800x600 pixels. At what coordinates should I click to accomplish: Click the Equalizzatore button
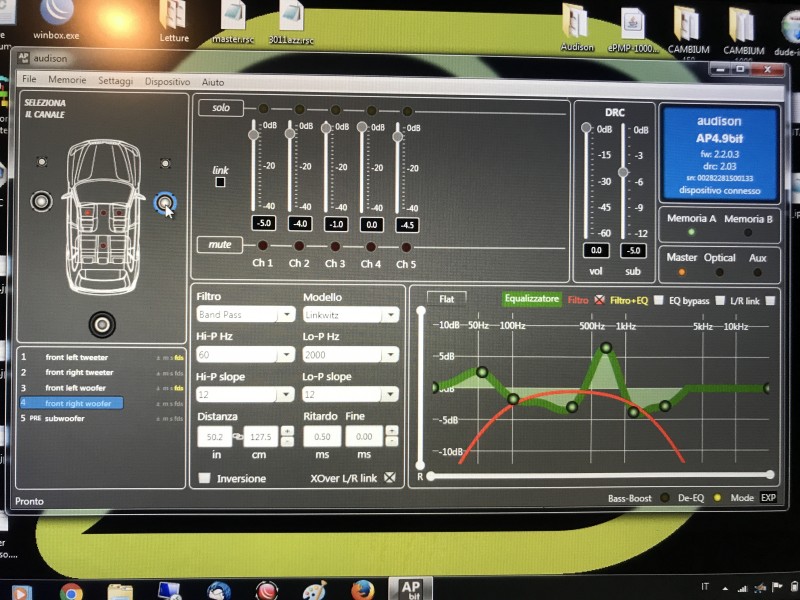(532, 298)
